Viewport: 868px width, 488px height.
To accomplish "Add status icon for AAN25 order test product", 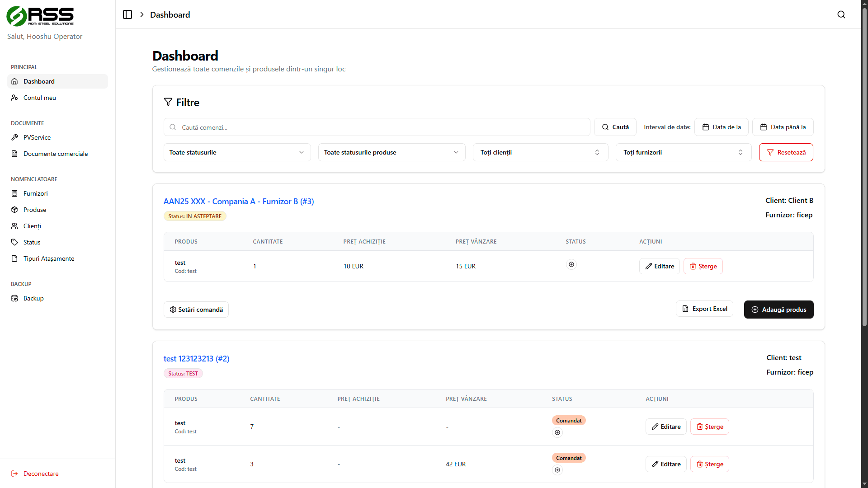I will tap(571, 264).
